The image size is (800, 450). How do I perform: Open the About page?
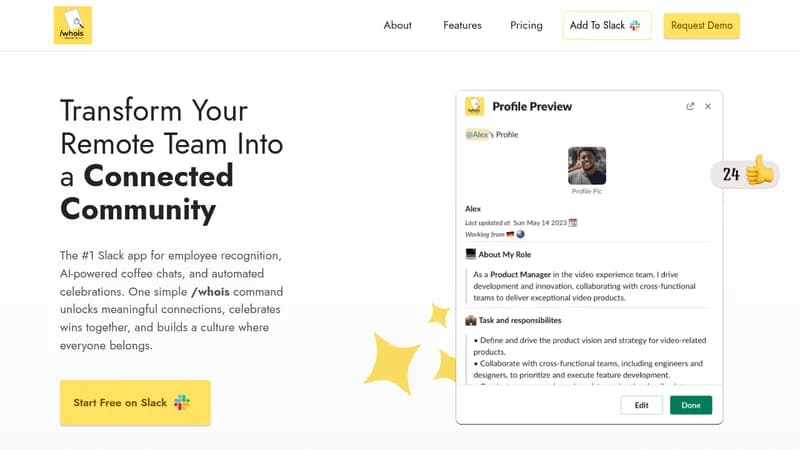pyautogui.click(x=397, y=25)
